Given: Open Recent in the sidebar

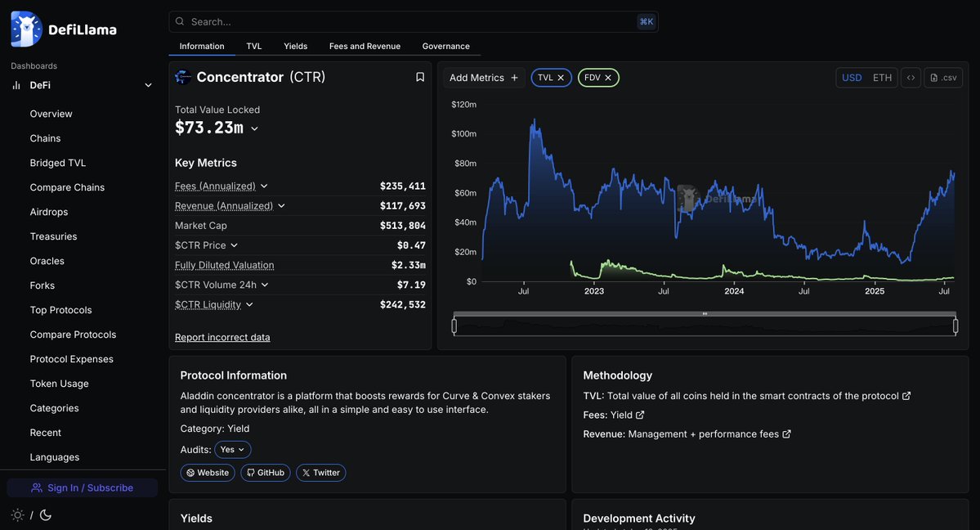Looking at the screenshot, I should [45, 433].
